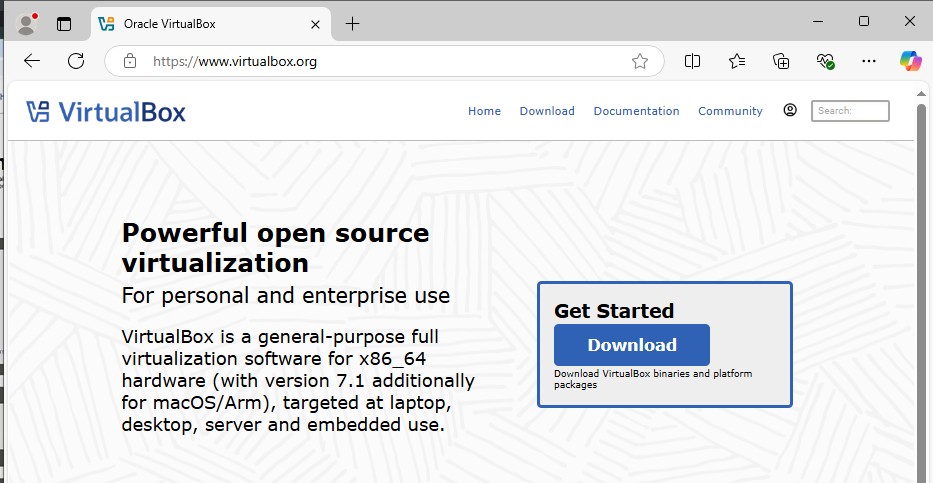Minimize the browser window
Image resolution: width=933 pixels, height=483 pixels.
(819, 21)
